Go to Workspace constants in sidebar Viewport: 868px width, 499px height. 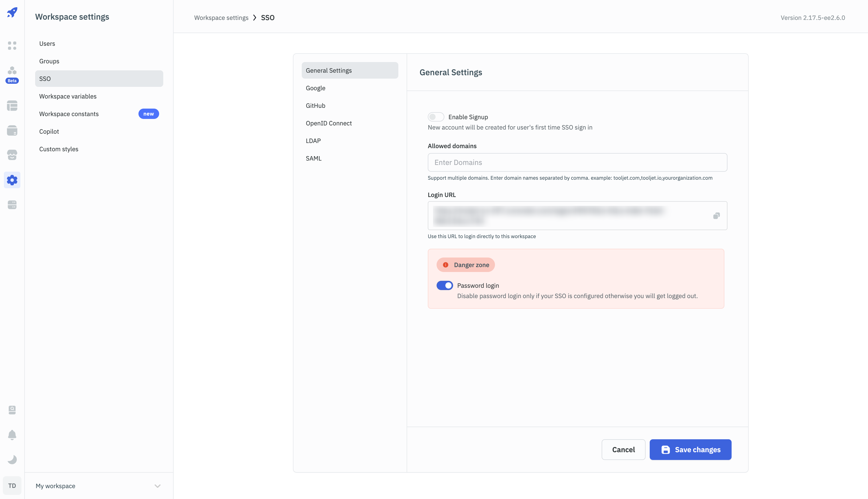click(x=69, y=114)
